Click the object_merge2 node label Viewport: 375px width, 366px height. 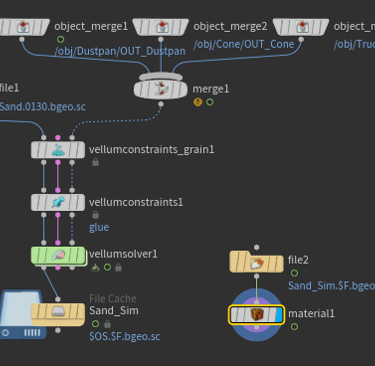230,27
